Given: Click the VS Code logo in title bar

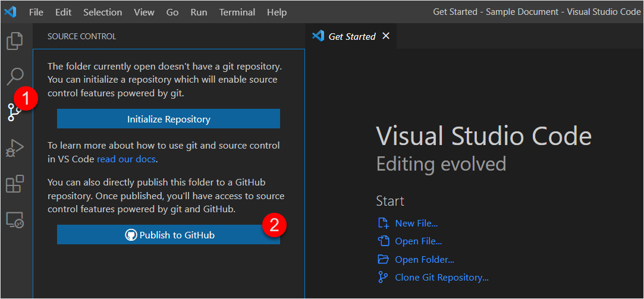Looking at the screenshot, I should click(10, 12).
